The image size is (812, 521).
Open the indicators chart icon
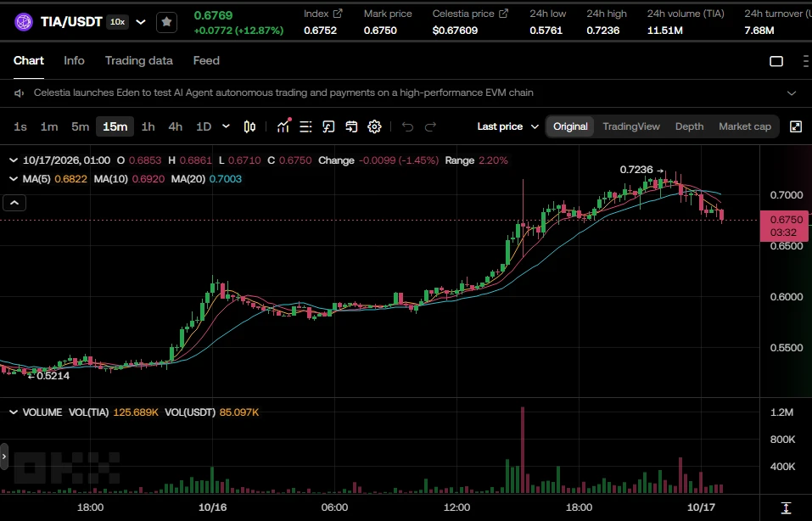coord(283,126)
